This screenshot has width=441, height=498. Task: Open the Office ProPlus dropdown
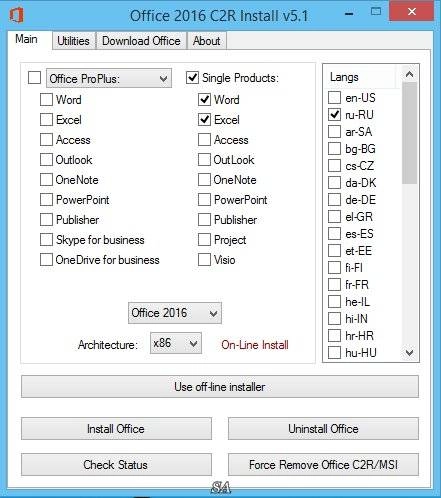pos(109,79)
